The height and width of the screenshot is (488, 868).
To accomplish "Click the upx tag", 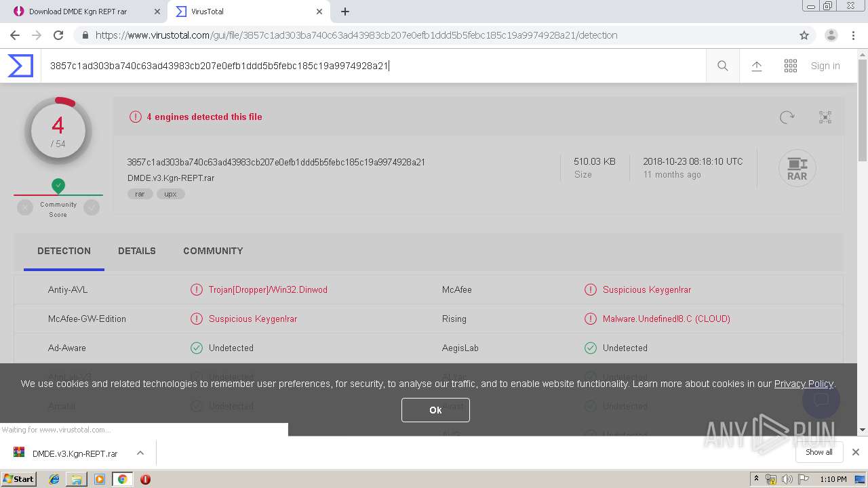I will pos(171,194).
